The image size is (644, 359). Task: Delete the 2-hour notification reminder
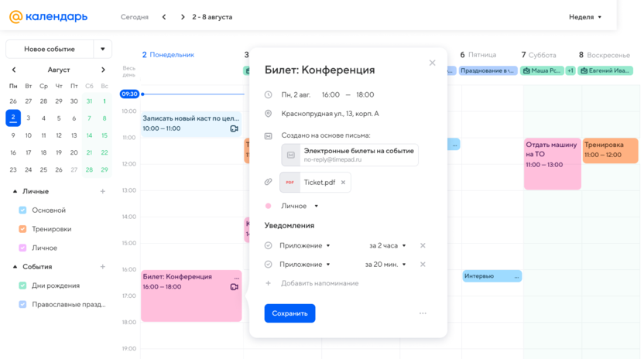pyautogui.click(x=423, y=245)
